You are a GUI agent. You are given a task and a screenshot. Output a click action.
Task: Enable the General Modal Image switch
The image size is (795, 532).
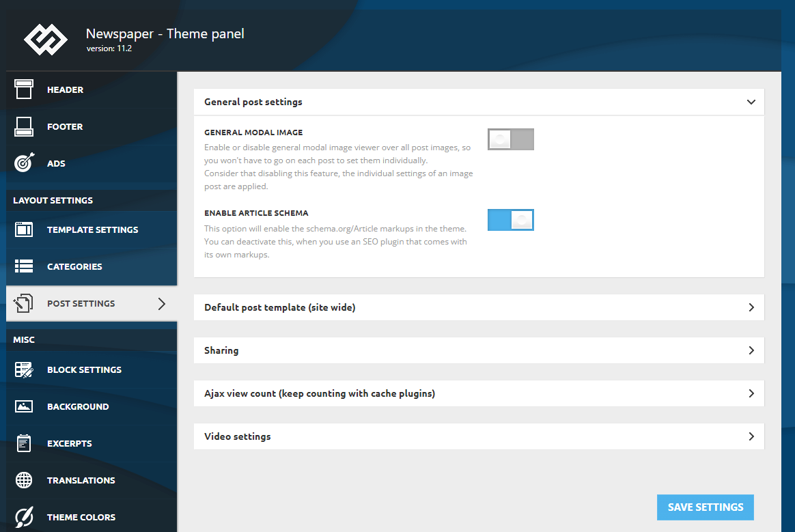(511, 139)
